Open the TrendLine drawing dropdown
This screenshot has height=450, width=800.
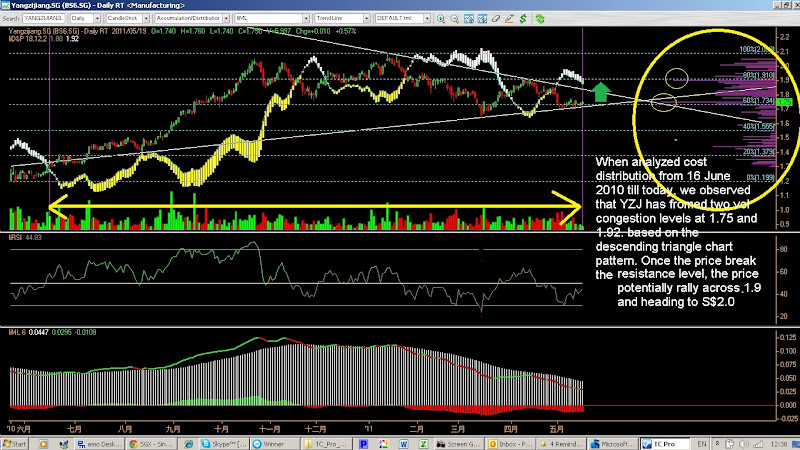[366, 18]
